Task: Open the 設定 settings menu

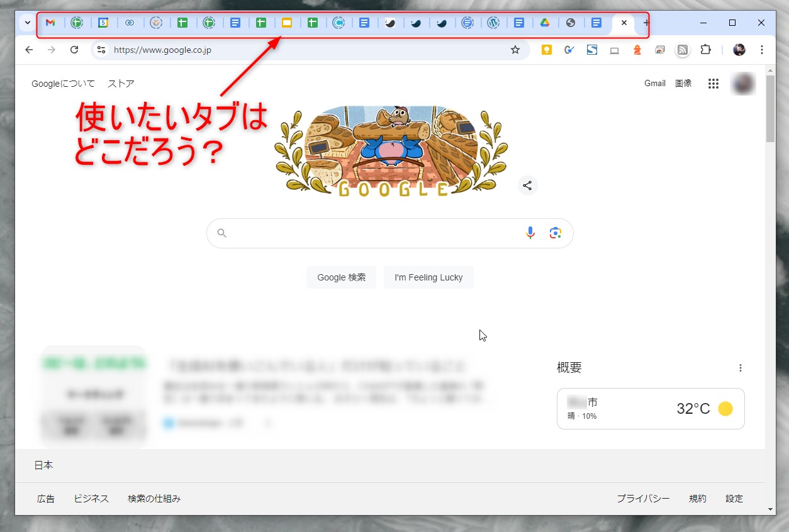Action: tap(734, 499)
